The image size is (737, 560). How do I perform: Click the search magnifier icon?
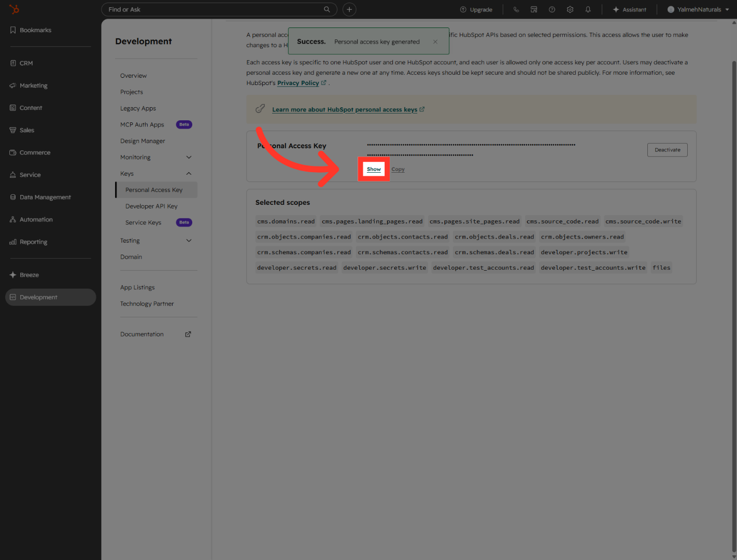point(327,9)
